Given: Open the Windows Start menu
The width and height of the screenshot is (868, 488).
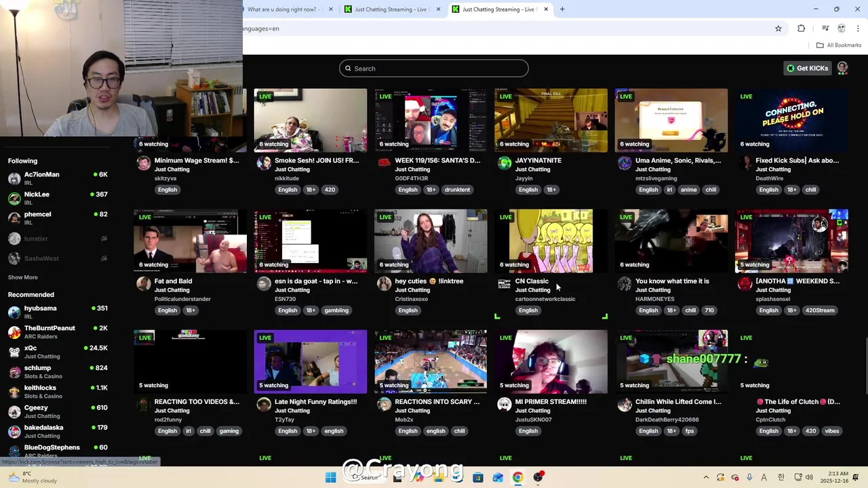Looking at the screenshot, I should [330, 477].
